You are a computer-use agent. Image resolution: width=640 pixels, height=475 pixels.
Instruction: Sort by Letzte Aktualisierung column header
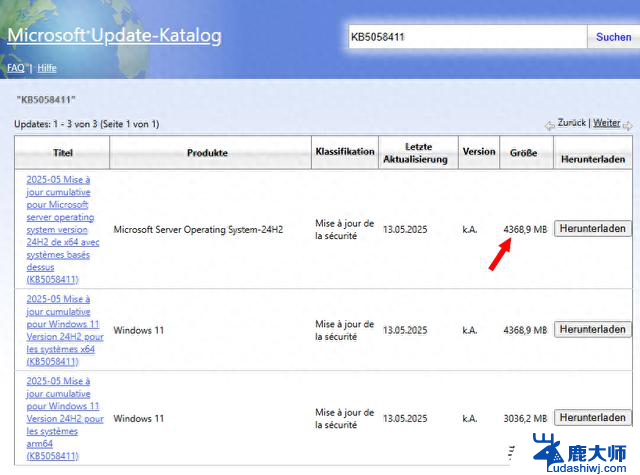click(416, 153)
